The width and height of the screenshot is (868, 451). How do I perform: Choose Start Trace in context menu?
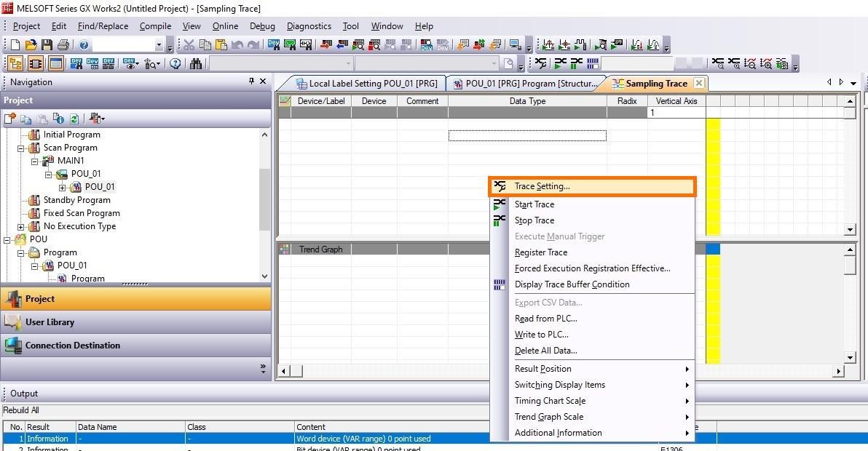pos(592,204)
